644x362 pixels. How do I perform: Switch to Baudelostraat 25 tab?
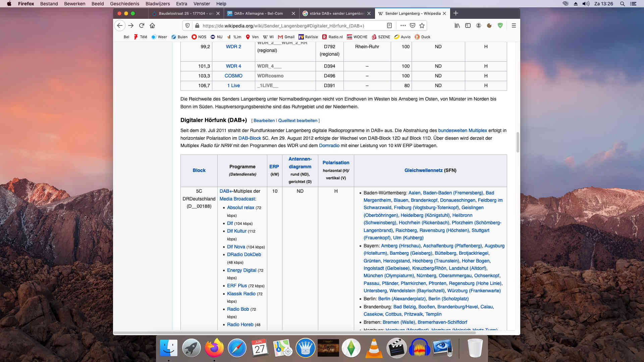[185, 13]
